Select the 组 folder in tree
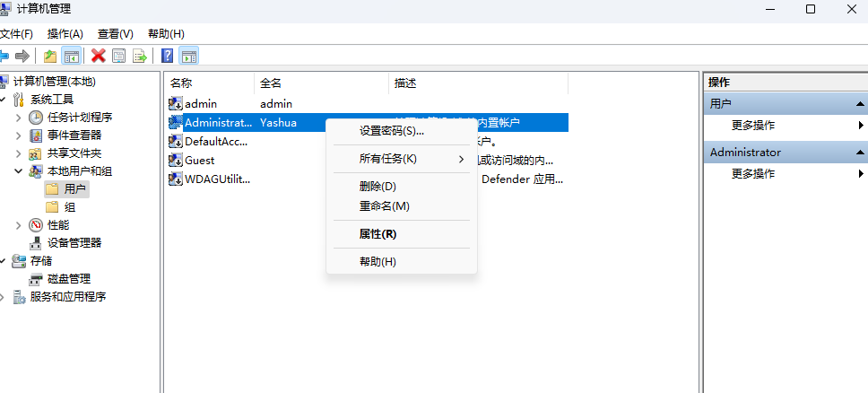Image resolution: width=868 pixels, height=393 pixels. point(69,207)
